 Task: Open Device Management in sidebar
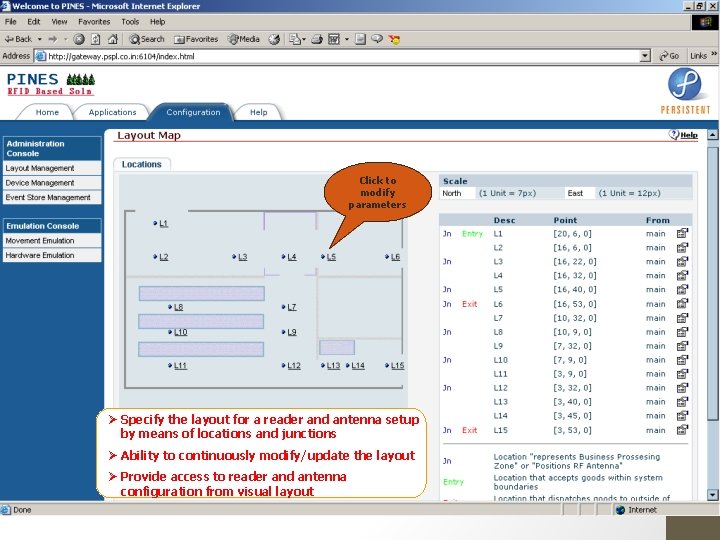click(52, 183)
